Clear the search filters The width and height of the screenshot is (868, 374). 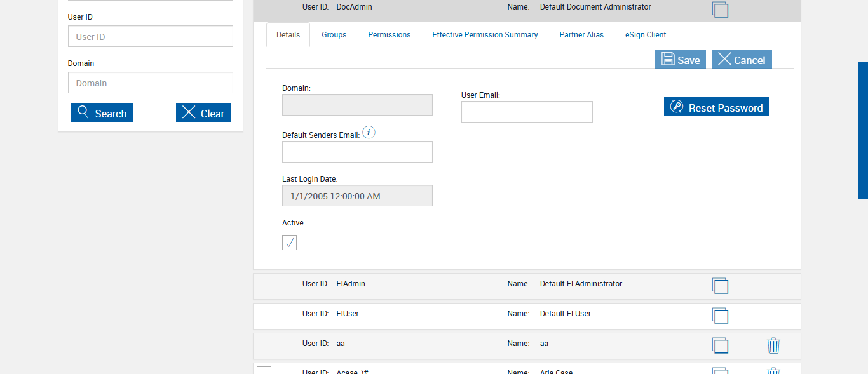203,113
